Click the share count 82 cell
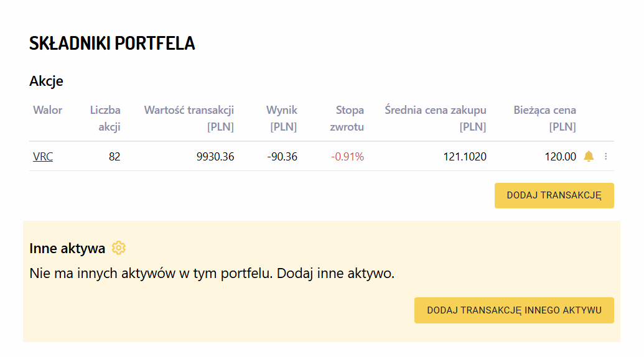The width and height of the screenshot is (644, 357). [114, 157]
